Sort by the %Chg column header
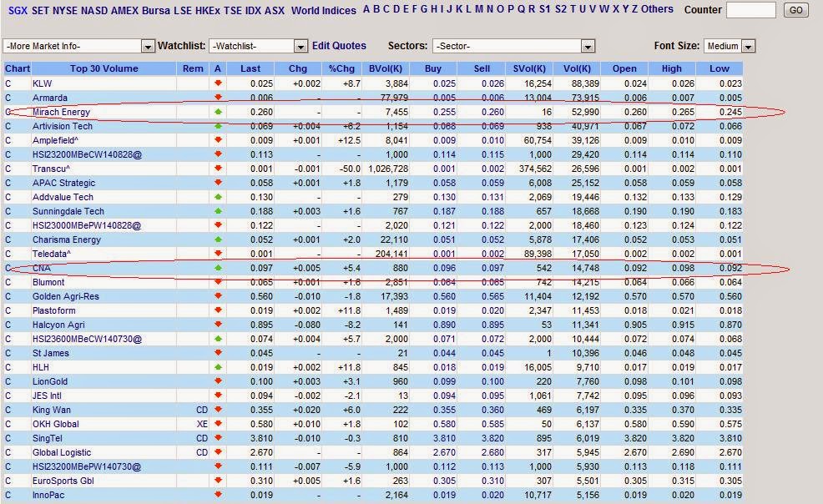823x504 pixels. click(x=341, y=68)
